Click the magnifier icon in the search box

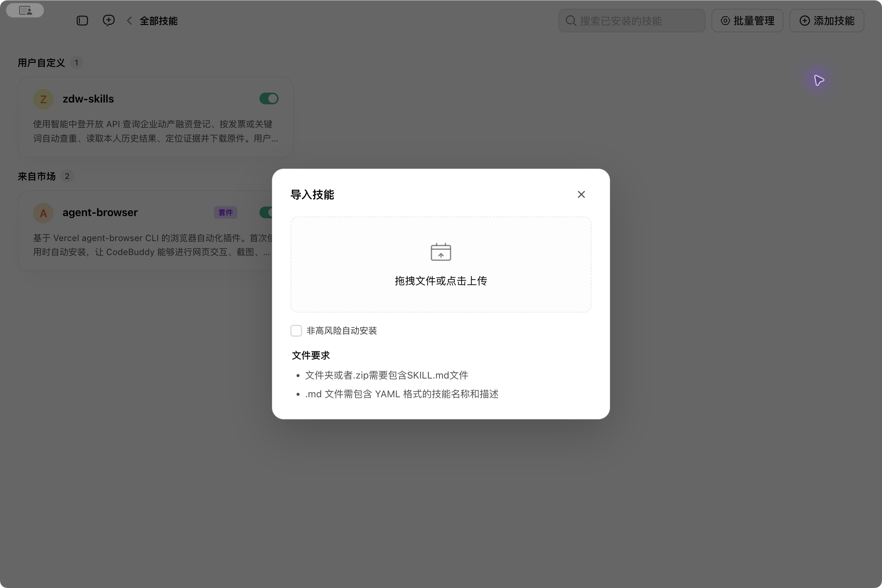pos(571,21)
